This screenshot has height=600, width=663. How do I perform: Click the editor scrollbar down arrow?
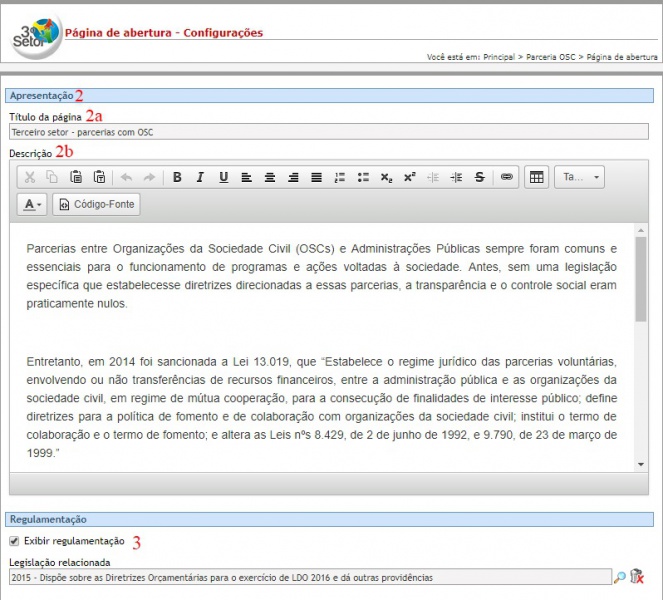(x=641, y=464)
